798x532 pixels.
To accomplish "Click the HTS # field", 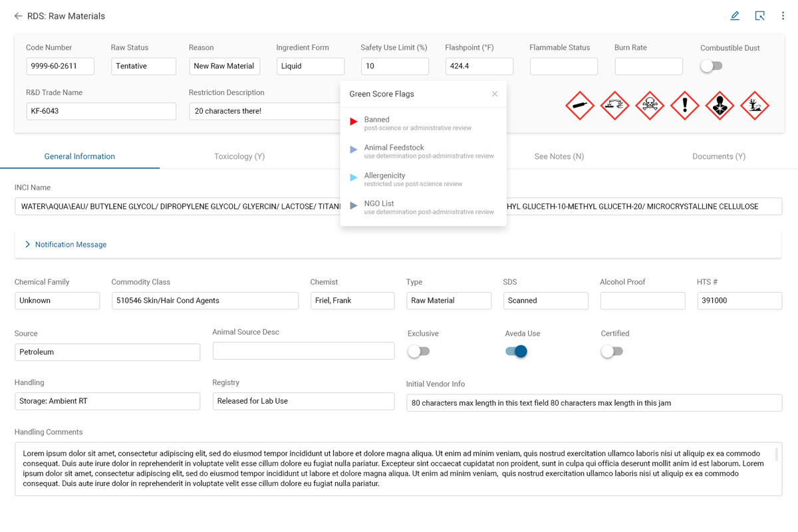I will click(x=739, y=301).
